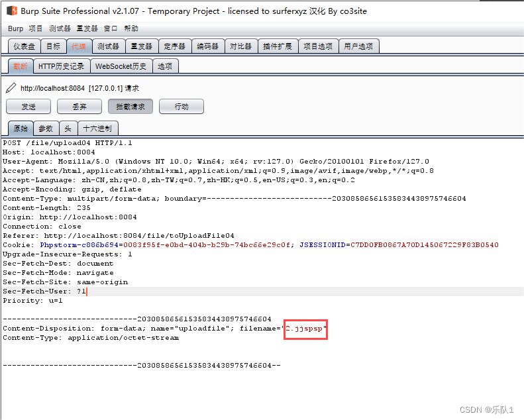Toggle the 拦截请求 button
524x420 pixels.
[x=131, y=107]
